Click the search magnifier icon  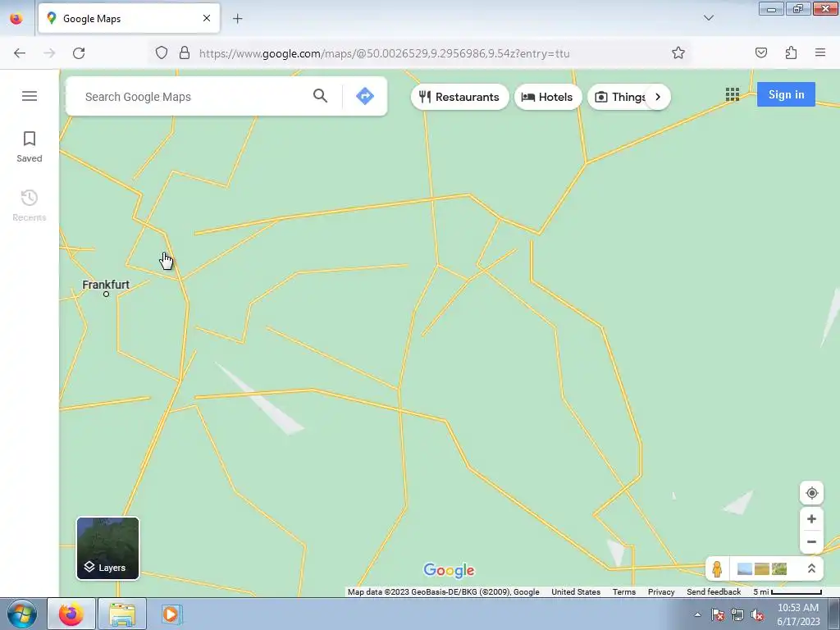point(321,96)
